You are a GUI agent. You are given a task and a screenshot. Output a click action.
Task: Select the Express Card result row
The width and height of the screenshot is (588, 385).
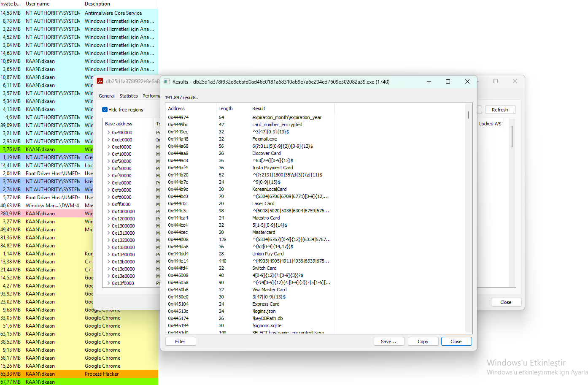[249, 304]
